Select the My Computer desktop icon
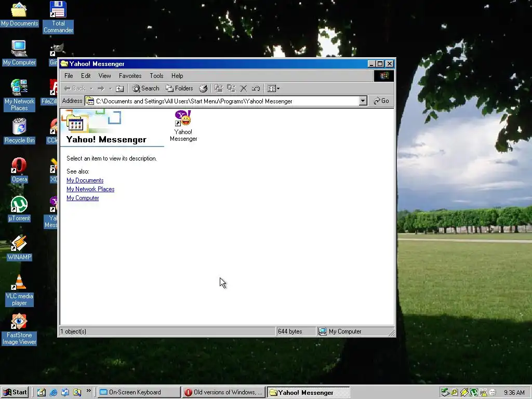 tap(19, 53)
